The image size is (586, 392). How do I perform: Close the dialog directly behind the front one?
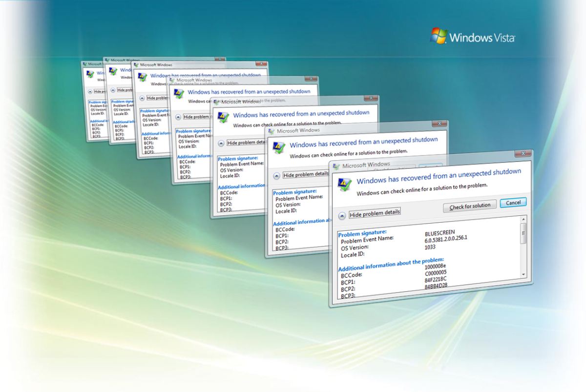(439, 123)
